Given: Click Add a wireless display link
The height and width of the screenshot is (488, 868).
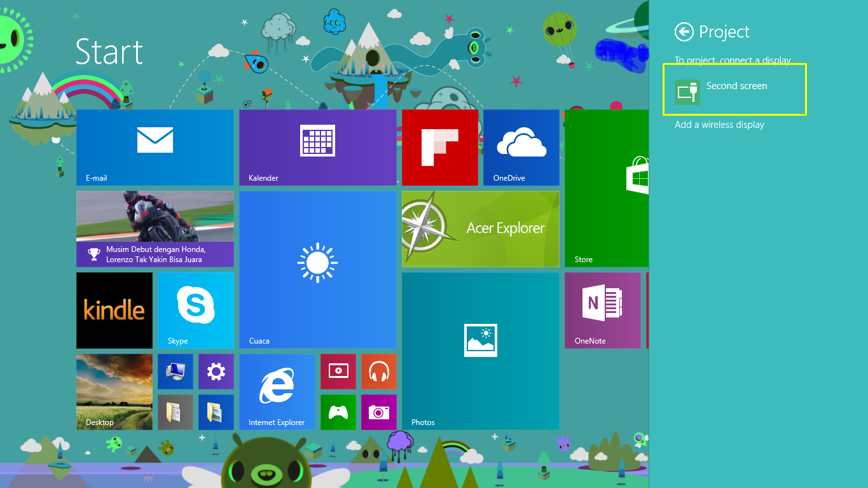Looking at the screenshot, I should (x=719, y=125).
